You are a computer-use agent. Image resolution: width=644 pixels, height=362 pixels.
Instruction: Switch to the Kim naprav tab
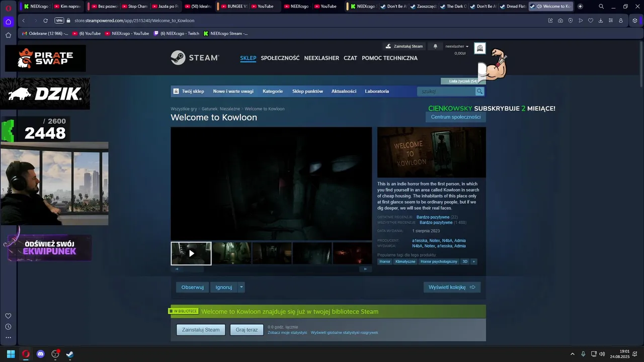[x=67, y=7]
